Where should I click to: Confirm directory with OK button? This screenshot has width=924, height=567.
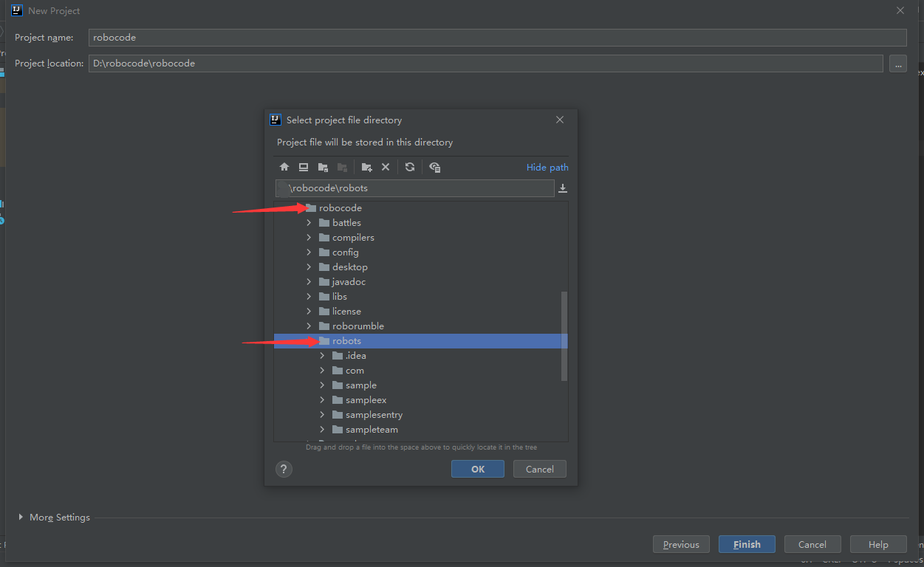[x=478, y=469]
